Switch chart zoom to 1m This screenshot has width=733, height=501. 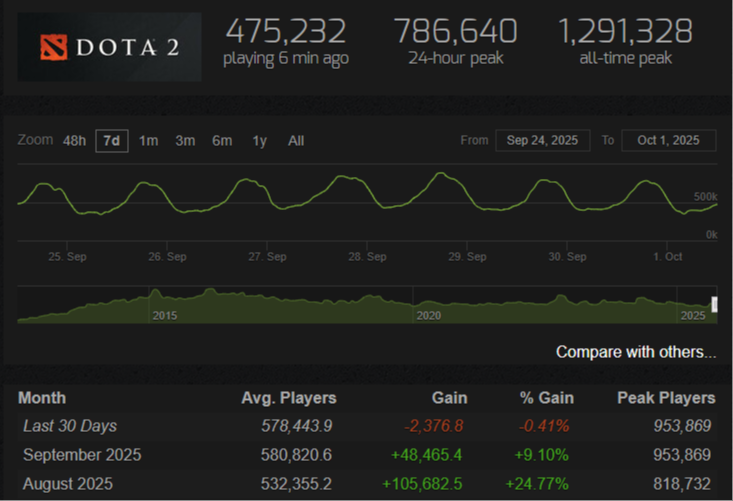148,141
